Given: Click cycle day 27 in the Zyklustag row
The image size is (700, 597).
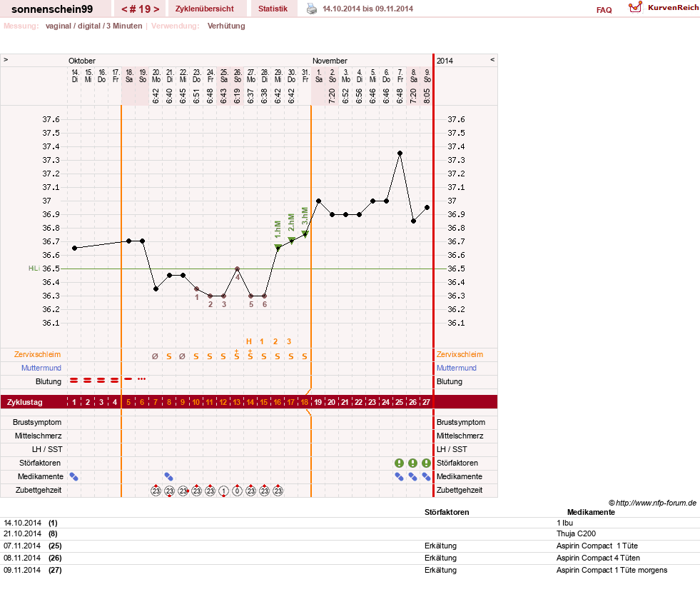Looking at the screenshot, I should (x=426, y=402).
